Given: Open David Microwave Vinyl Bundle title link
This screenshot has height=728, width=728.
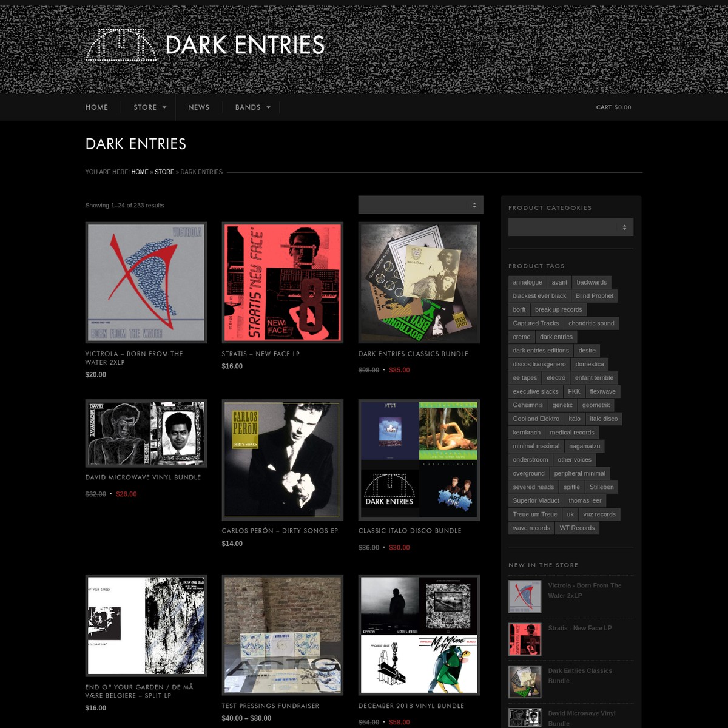Looking at the screenshot, I should 143,477.
